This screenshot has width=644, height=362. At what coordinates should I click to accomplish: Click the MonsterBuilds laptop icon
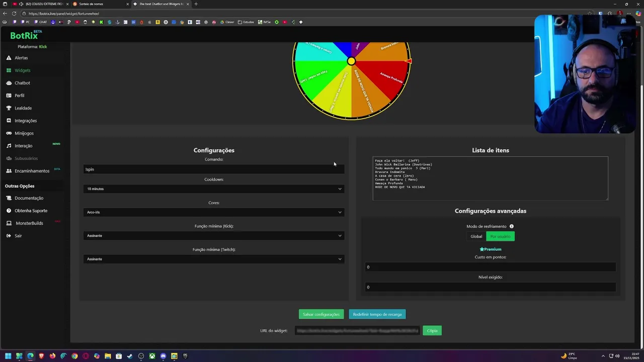[9, 223]
